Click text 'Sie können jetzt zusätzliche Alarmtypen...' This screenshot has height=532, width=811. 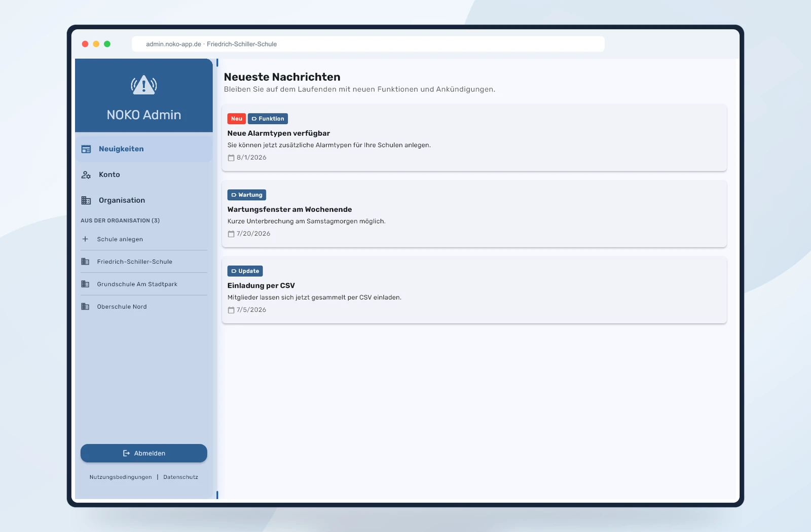pyautogui.click(x=329, y=145)
